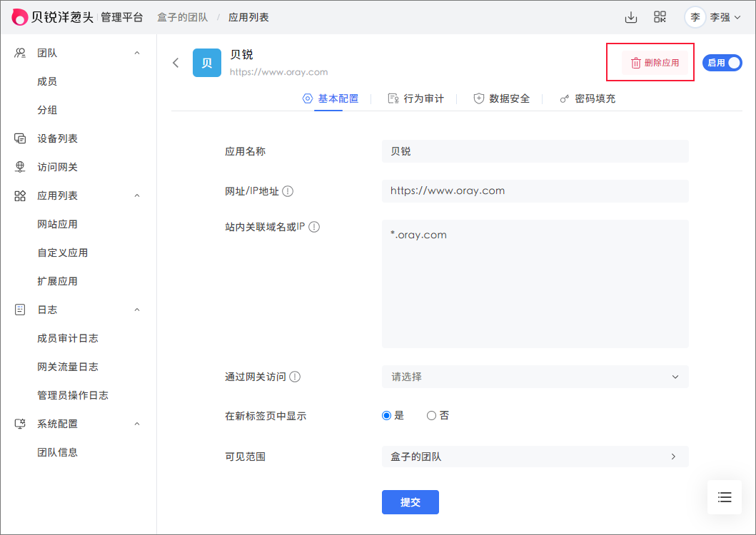Click info icon beside 通过网关访问
This screenshot has width=756, height=535.
[295, 377]
